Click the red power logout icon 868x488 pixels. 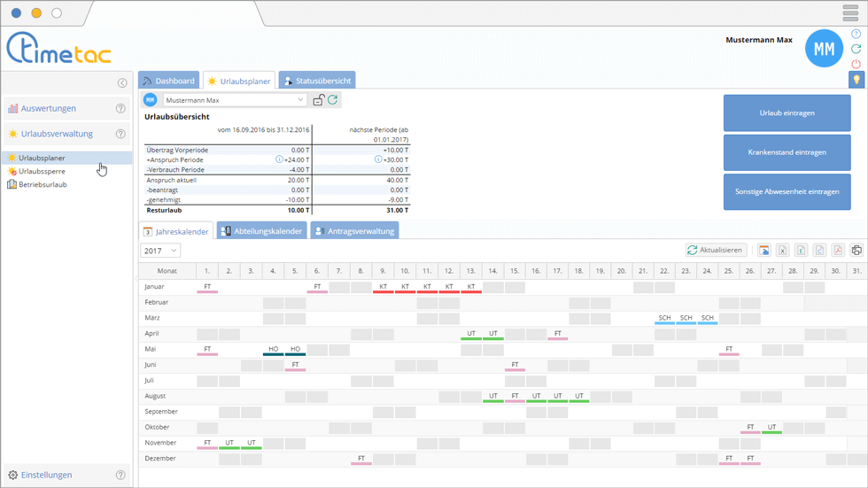click(856, 64)
